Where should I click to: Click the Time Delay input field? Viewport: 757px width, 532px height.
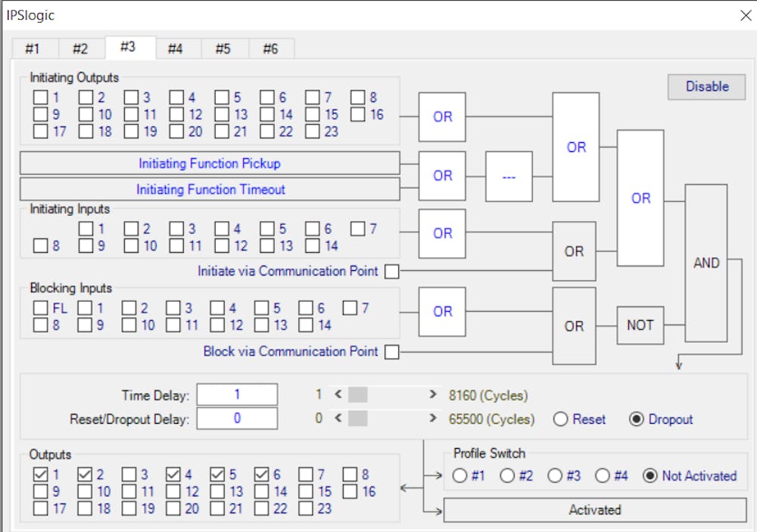point(237,394)
